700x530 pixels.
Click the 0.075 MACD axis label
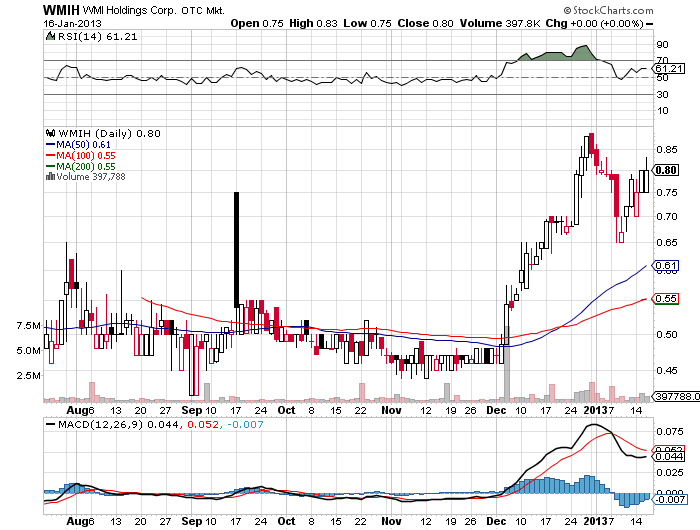(x=670, y=432)
